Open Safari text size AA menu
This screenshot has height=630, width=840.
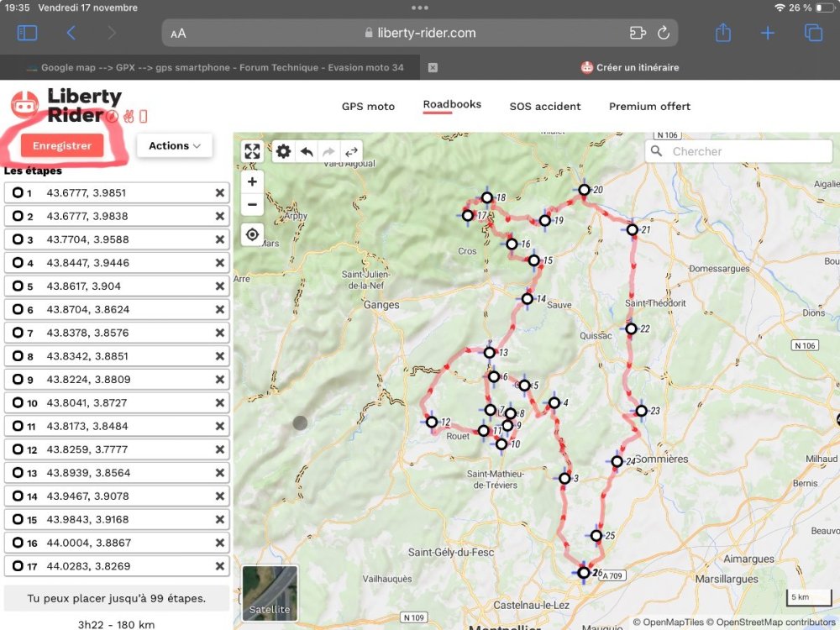coord(178,34)
